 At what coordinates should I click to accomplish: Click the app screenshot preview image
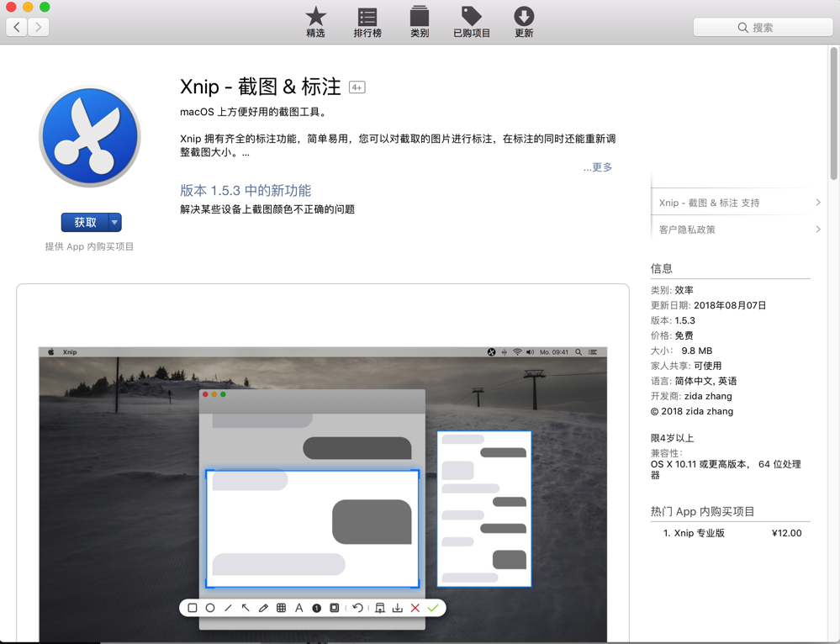[x=323, y=494]
